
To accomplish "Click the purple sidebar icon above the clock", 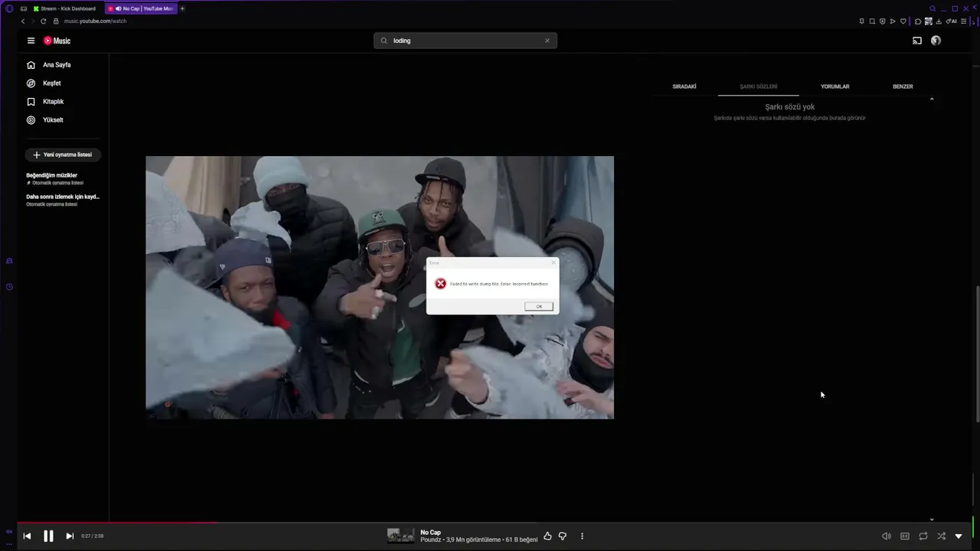I will point(9,261).
